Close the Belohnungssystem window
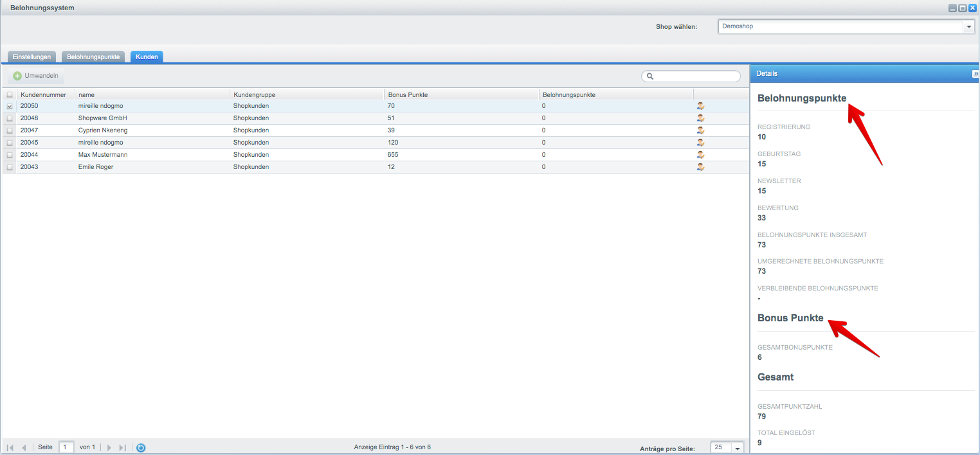This screenshot has height=455, width=980. pos(973,8)
